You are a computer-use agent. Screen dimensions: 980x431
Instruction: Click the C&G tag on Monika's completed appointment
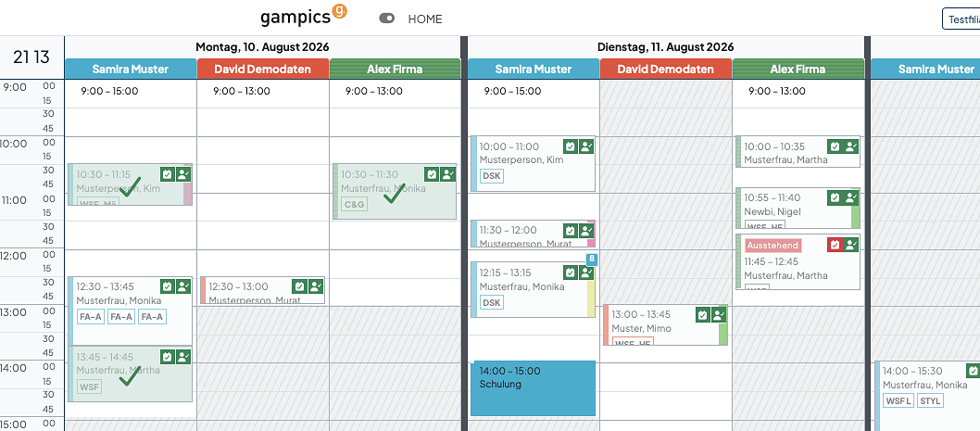coord(355,204)
